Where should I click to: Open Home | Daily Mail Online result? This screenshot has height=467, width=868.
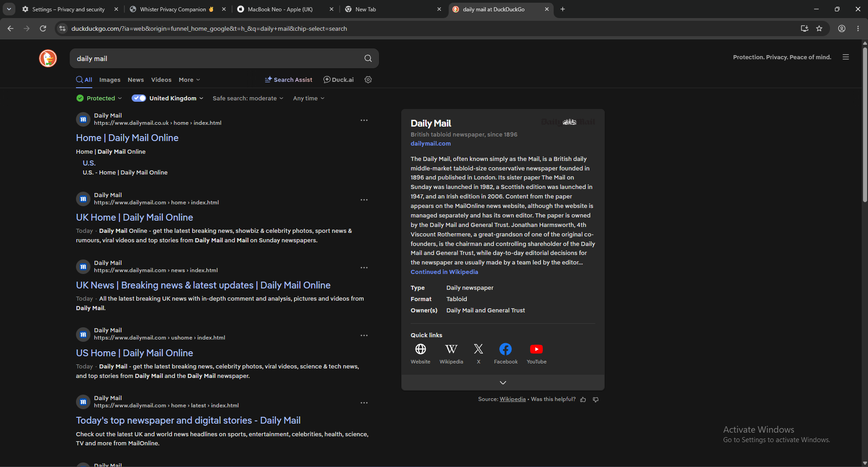pyautogui.click(x=127, y=138)
